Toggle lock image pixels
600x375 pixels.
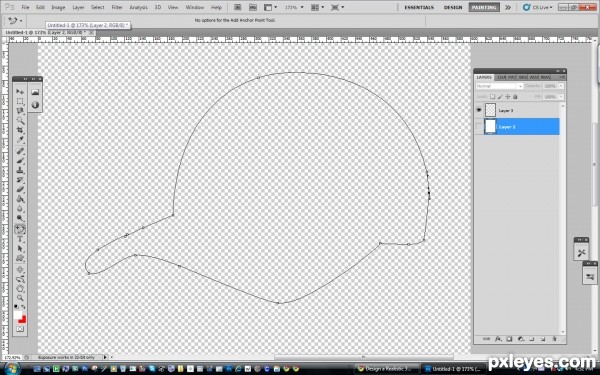500,97
